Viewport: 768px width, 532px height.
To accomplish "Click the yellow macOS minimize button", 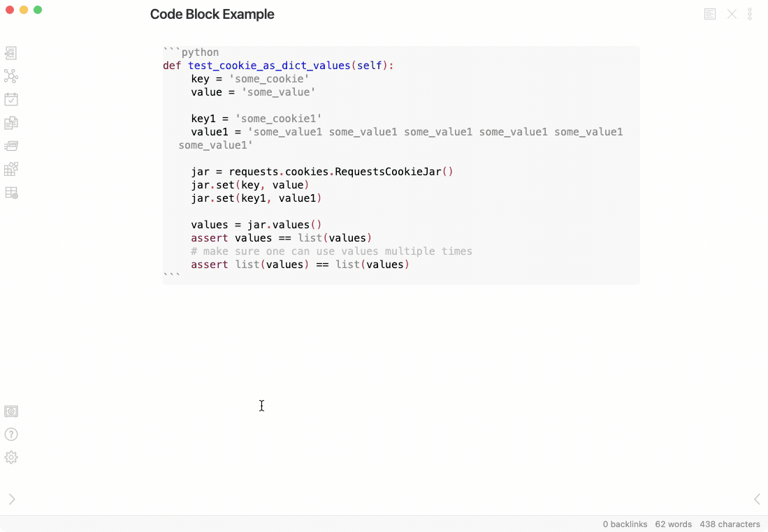I will click(x=24, y=10).
